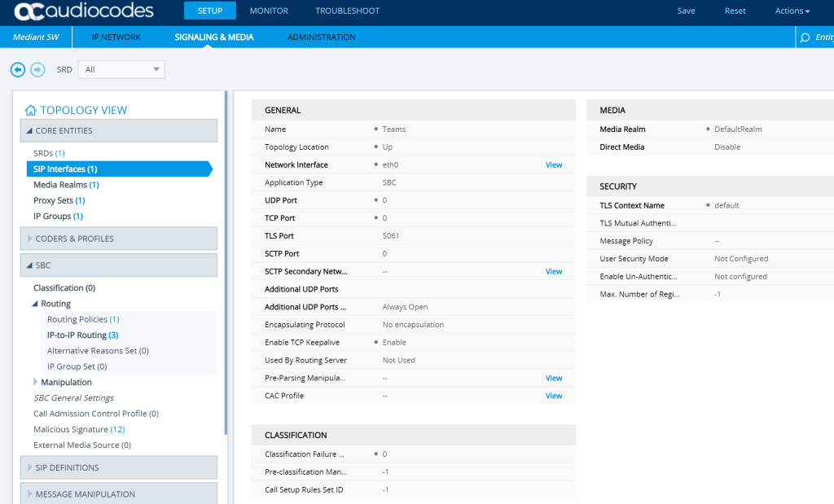
Task: Click the forward navigation arrow icon
Action: click(37, 70)
